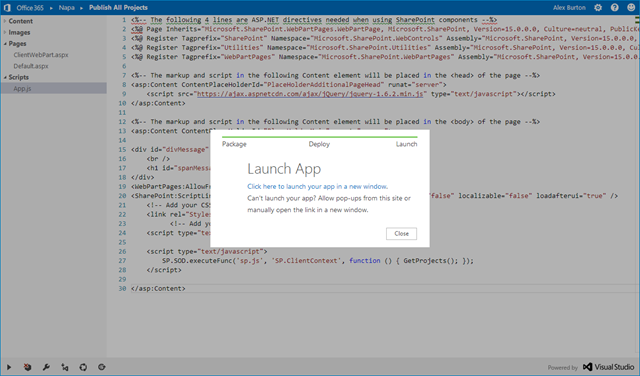Open Alex Burton user menu
The image size is (640, 376).
click(x=569, y=7)
